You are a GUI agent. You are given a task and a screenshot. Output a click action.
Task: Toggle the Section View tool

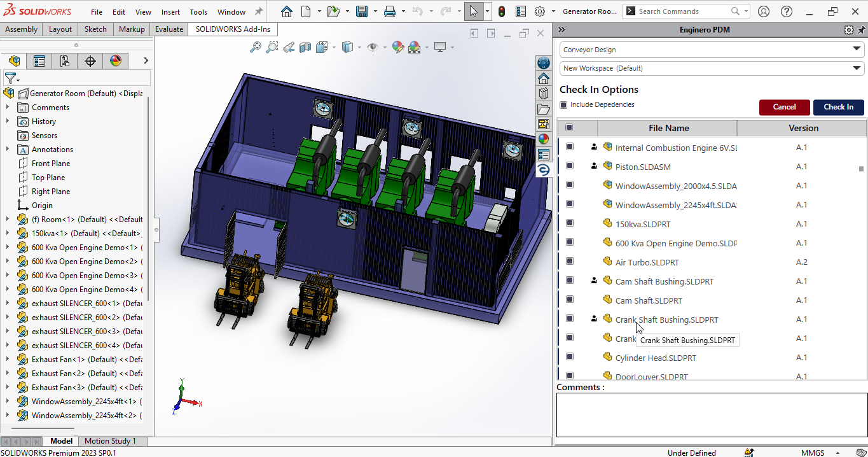305,47
